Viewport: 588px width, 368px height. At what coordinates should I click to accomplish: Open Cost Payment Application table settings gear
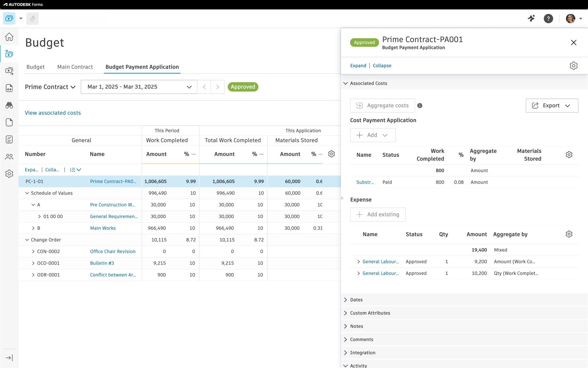[x=569, y=155]
